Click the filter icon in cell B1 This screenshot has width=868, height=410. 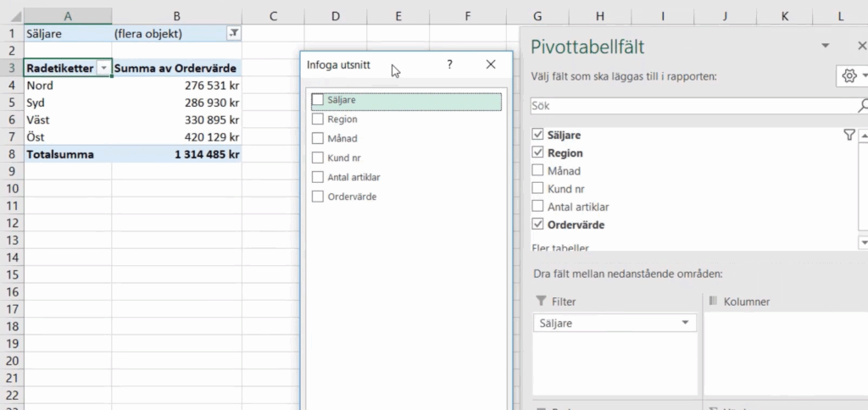point(234,33)
